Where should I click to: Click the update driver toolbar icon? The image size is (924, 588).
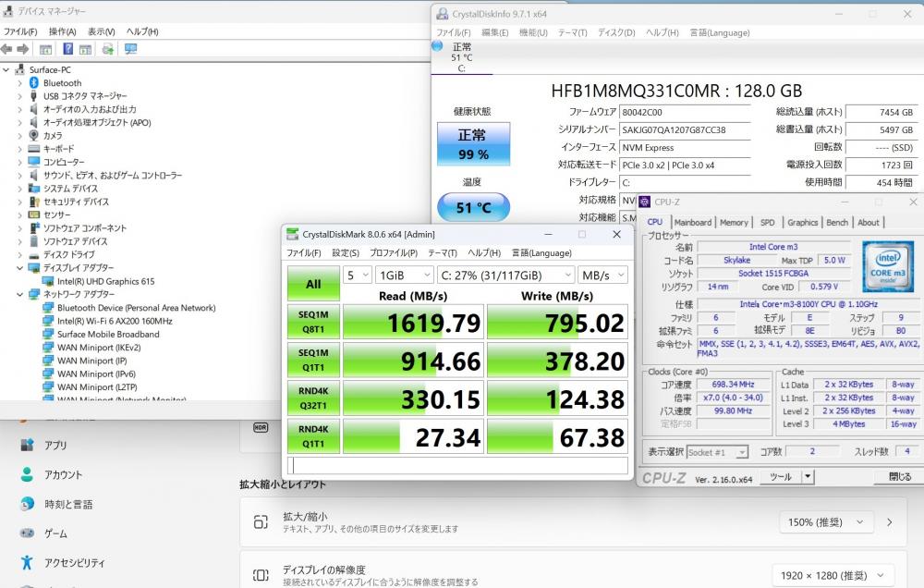[108, 49]
